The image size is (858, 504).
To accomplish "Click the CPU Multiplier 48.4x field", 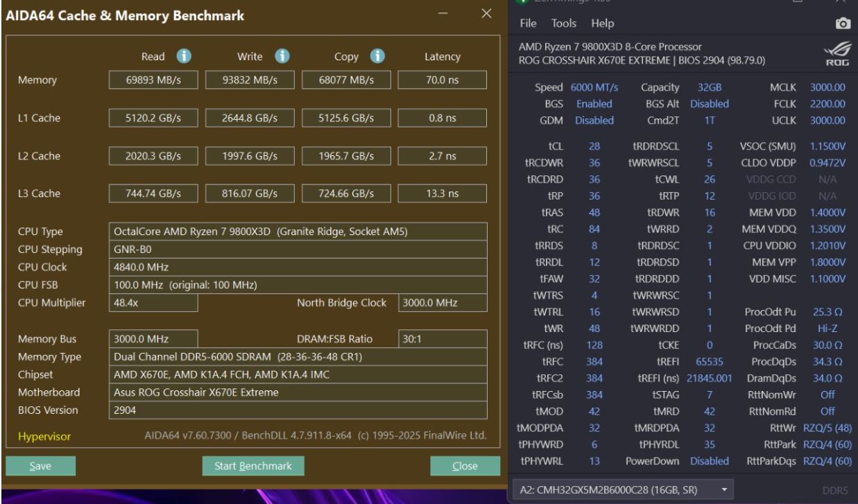I will 154,303.
